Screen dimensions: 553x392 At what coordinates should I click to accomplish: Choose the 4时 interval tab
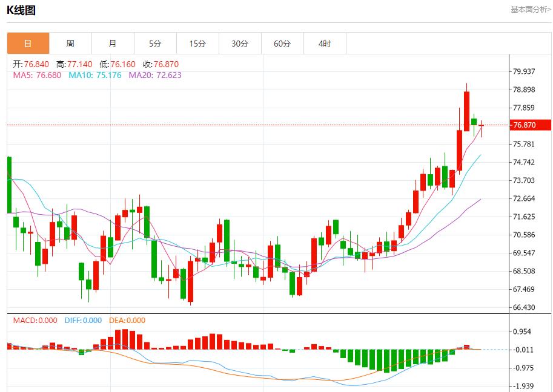(x=325, y=44)
